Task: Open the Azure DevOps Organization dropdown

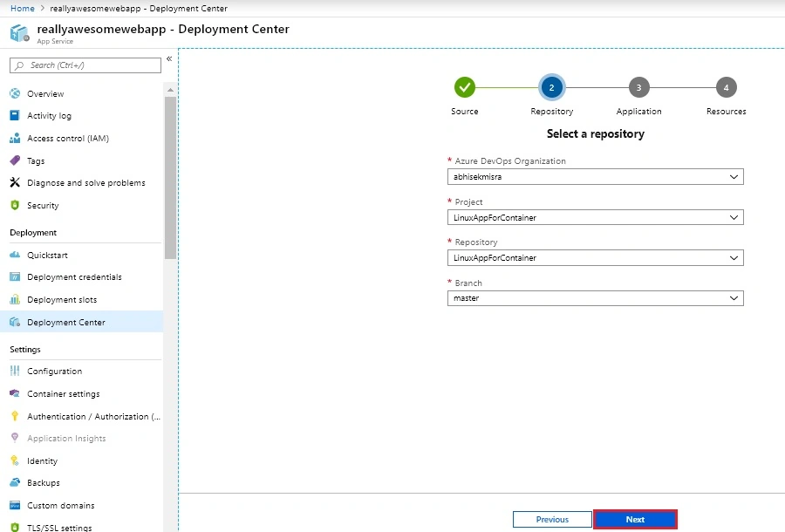Action: (595, 177)
